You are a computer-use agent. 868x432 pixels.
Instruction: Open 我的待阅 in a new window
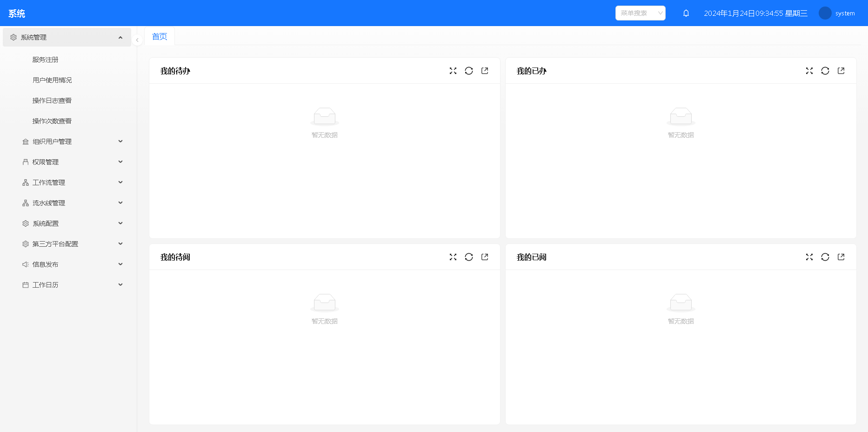[x=485, y=257]
